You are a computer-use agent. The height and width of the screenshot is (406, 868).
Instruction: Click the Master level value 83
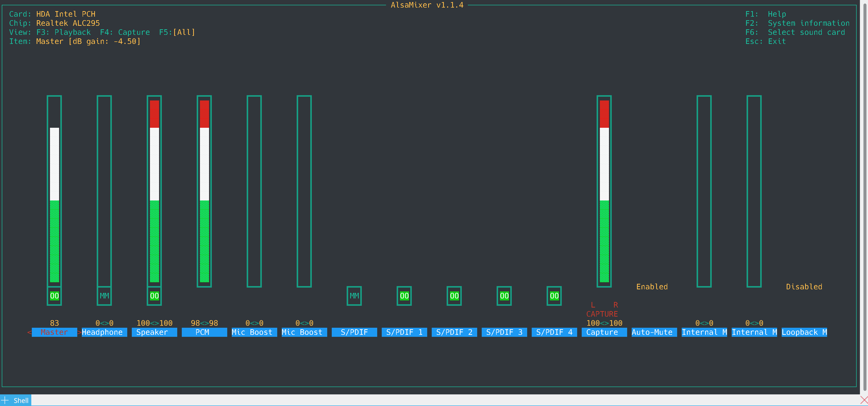[x=54, y=323]
